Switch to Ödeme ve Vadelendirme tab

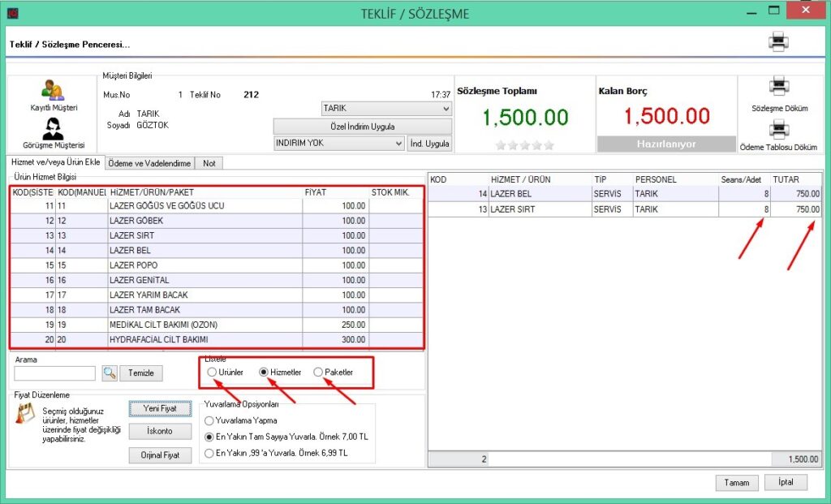click(149, 163)
